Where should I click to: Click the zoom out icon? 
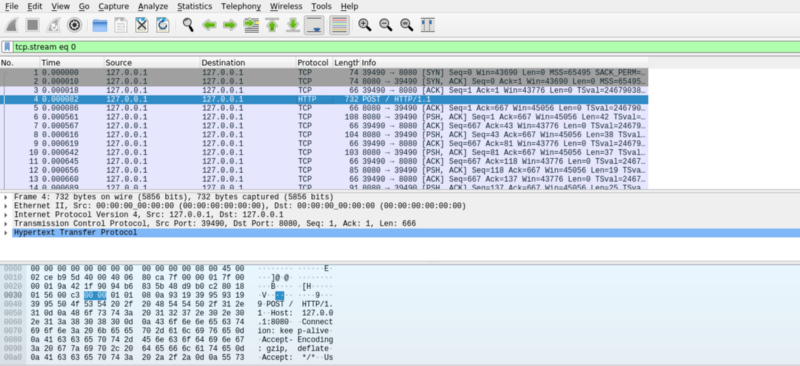[x=385, y=25]
